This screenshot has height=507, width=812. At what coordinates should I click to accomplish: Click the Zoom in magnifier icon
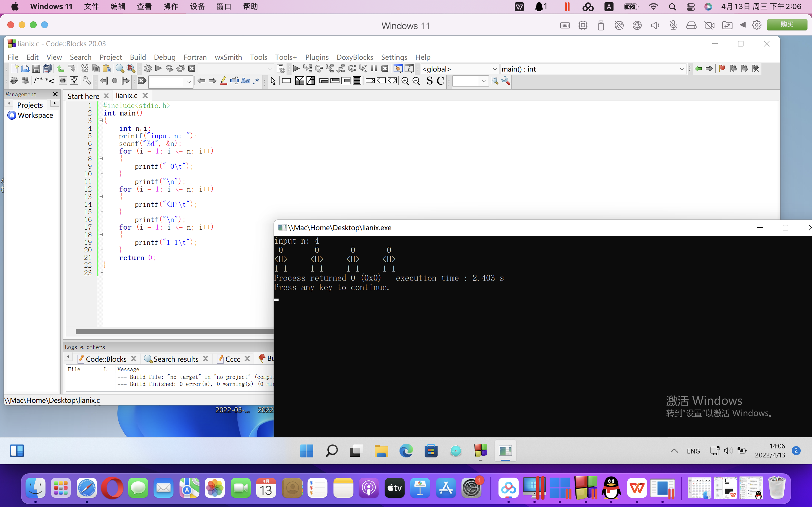click(405, 81)
